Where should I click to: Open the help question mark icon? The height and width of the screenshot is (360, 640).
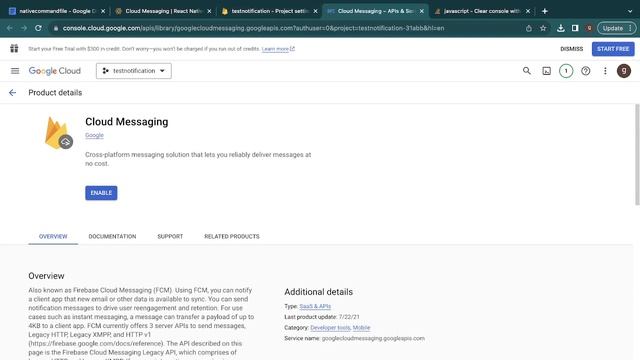[586, 71]
